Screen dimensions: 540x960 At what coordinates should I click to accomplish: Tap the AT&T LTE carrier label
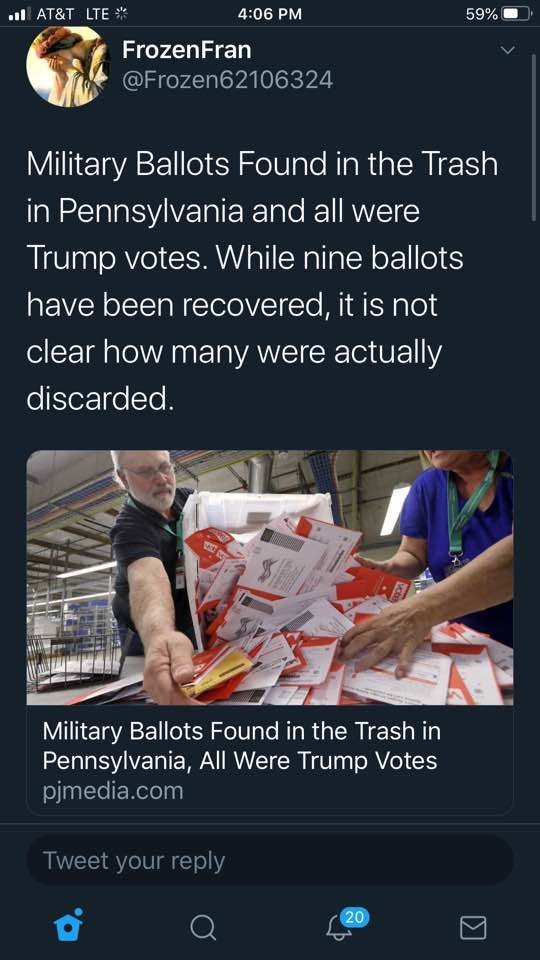73,13
